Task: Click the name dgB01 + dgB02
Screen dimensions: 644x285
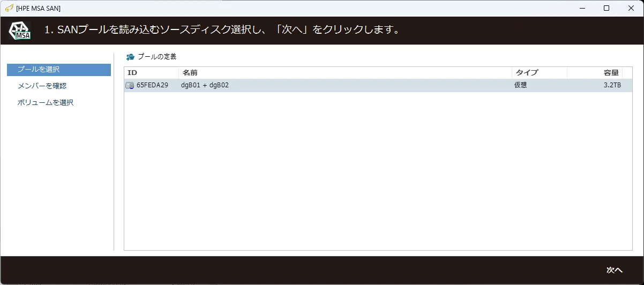Action: (205, 85)
